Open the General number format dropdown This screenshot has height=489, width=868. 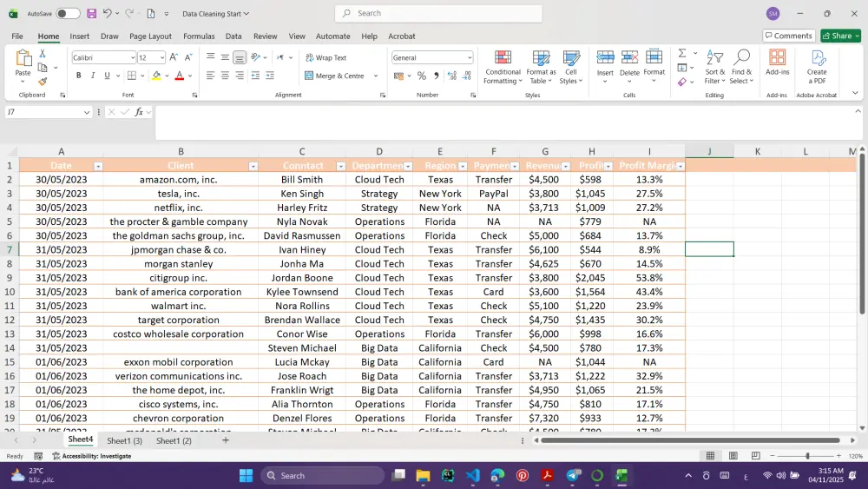pyautogui.click(x=470, y=57)
